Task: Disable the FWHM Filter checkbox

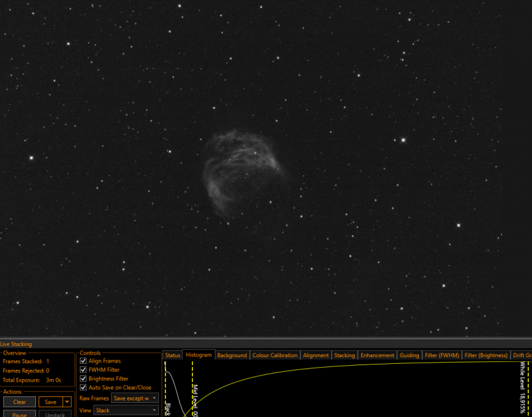Action: [83, 370]
